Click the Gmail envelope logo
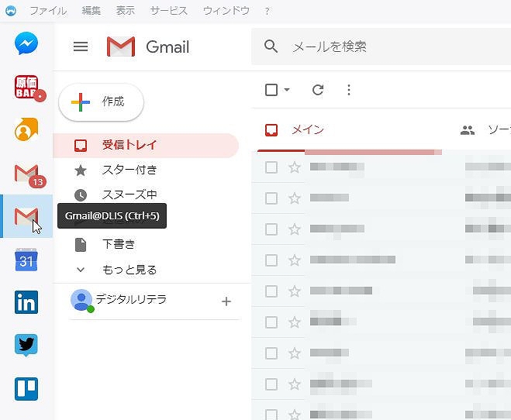The image size is (511, 420). pos(121,46)
